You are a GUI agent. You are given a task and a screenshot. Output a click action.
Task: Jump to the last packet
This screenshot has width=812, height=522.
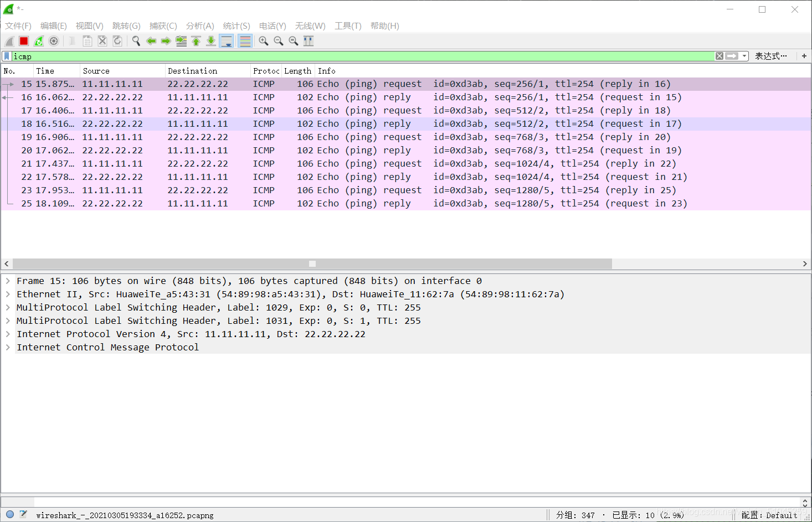click(x=211, y=41)
